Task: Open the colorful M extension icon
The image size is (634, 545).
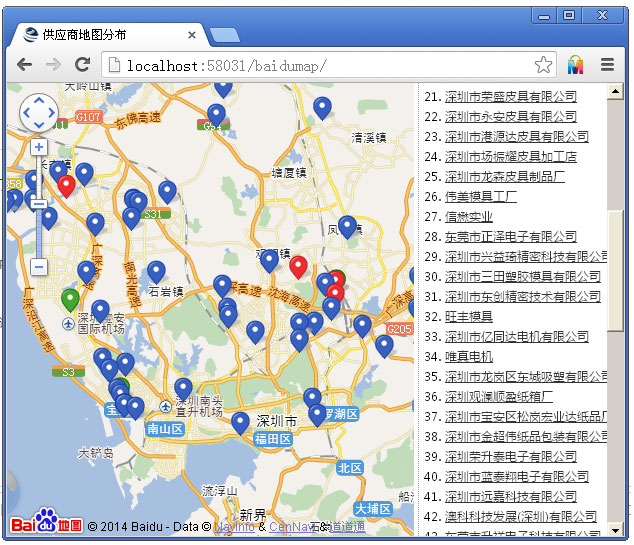Action: [x=575, y=65]
